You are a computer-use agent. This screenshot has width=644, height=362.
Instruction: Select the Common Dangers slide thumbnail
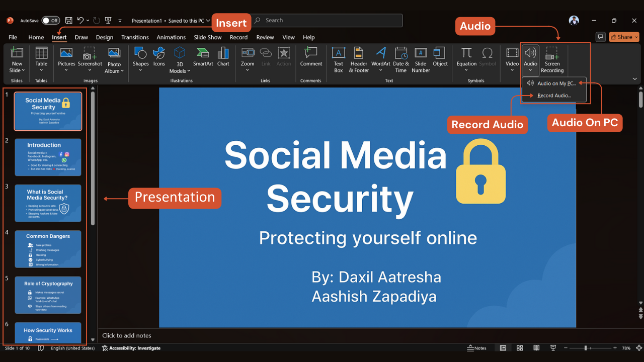48,249
